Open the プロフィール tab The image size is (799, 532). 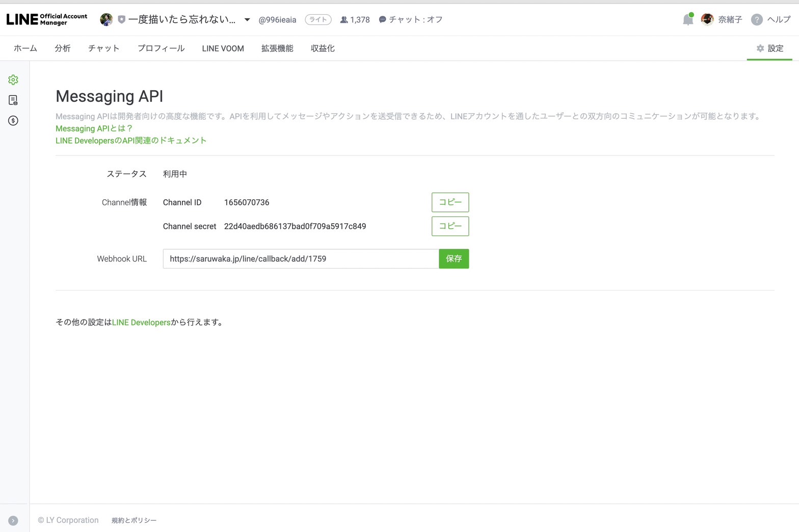point(161,48)
